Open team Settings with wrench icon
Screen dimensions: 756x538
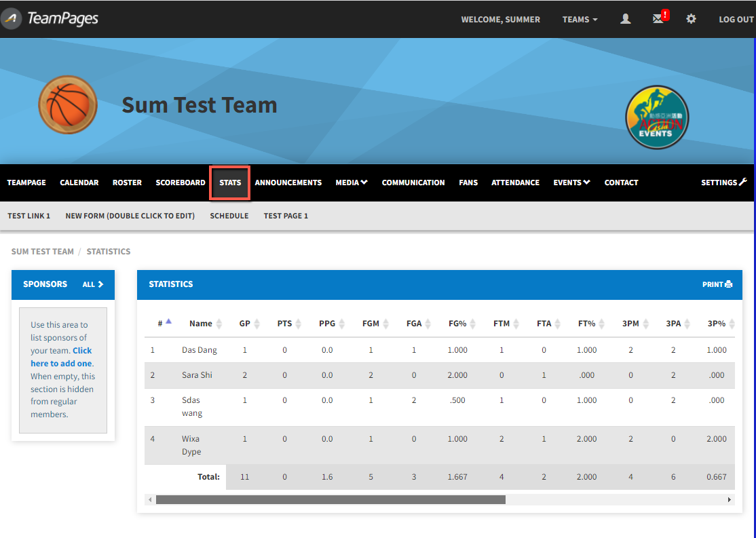click(x=723, y=182)
